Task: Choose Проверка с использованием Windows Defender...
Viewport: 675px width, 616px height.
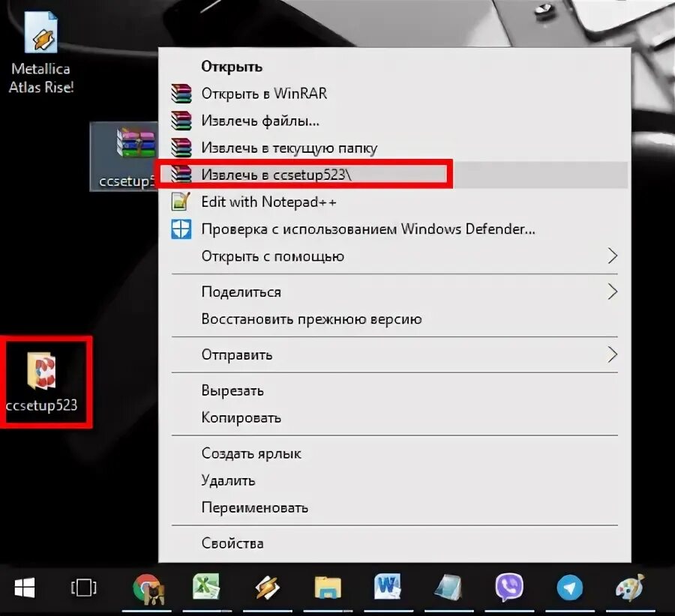Action: click(394, 229)
